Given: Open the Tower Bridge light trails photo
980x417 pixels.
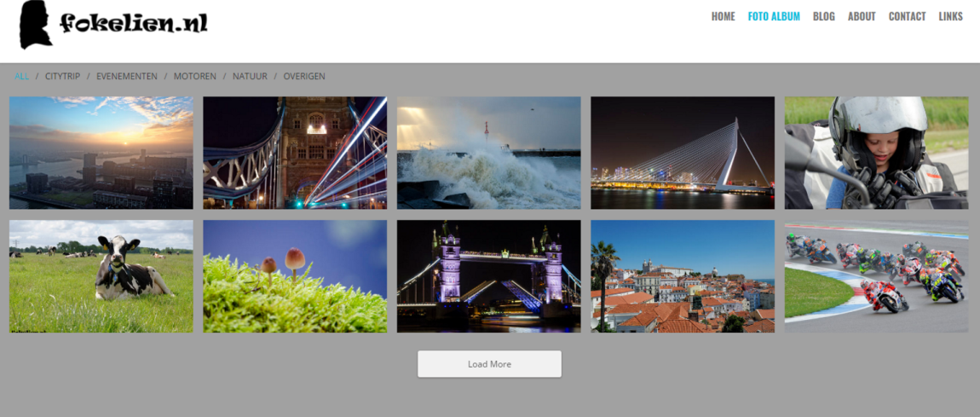Looking at the screenshot, I should [295, 153].
